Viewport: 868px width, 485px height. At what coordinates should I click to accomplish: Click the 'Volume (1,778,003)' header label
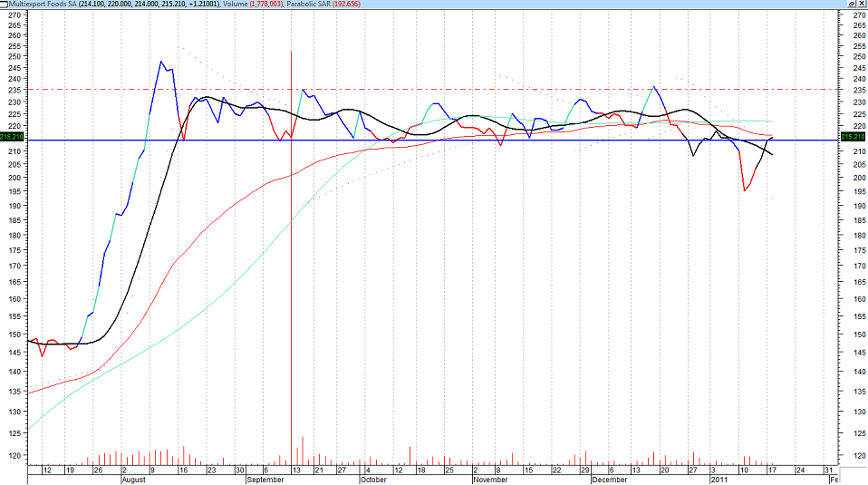coord(253,4)
